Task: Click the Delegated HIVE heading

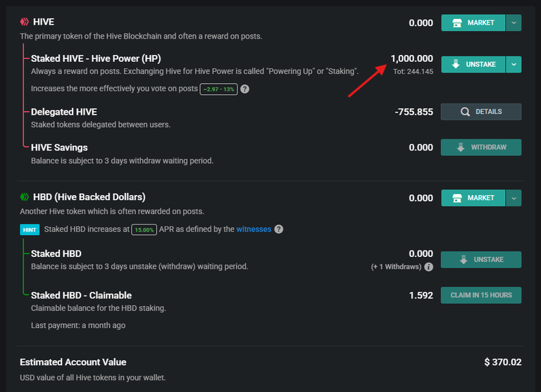Action: [64, 112]
